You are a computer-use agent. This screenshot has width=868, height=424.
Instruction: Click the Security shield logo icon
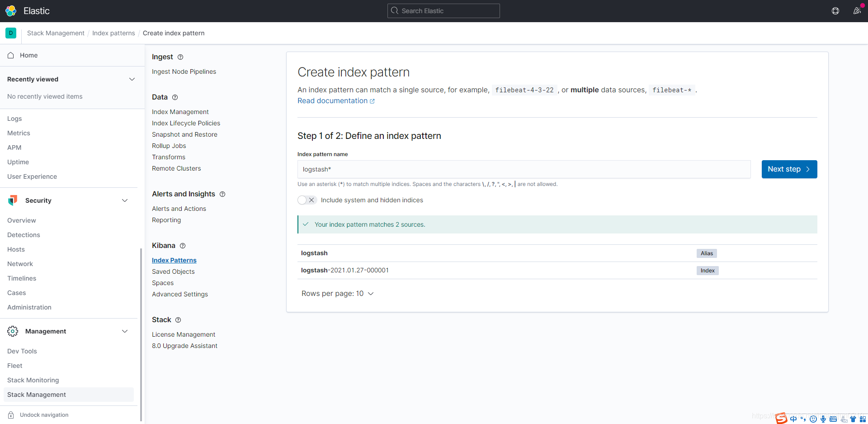pos(13,200)
